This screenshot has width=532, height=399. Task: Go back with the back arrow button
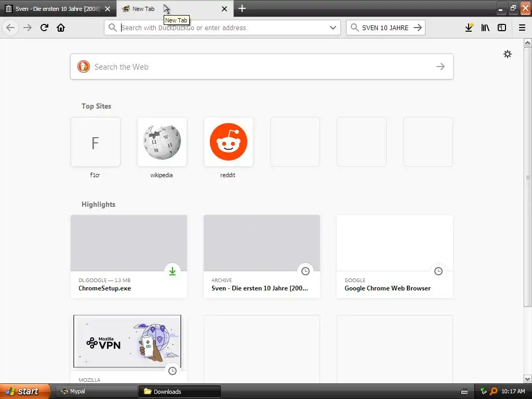[x=10, y=28]
